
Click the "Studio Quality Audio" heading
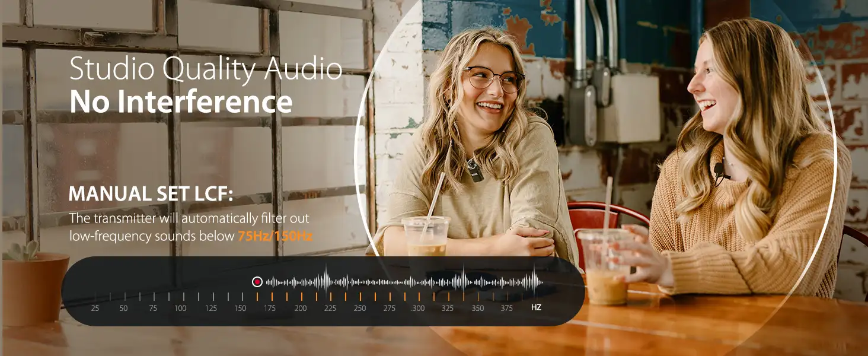(206, 69)
